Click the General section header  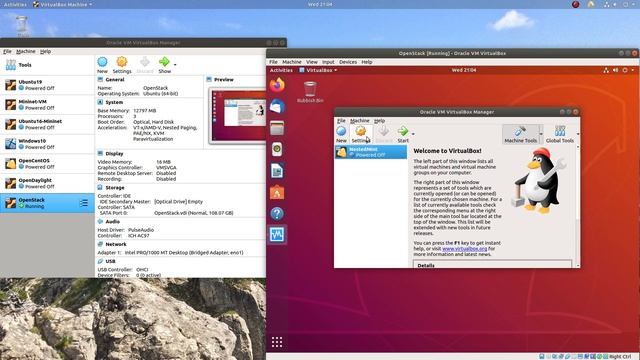click(x=115, y=80)
